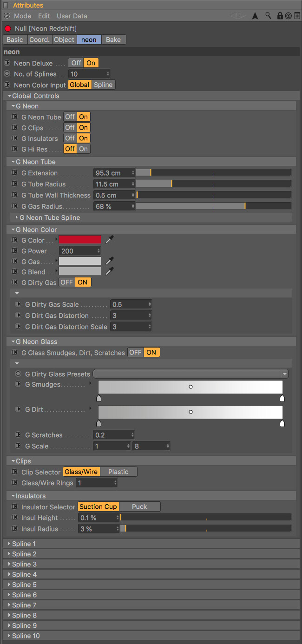This screenshot has height=644, width=302.
Task: Click the Insul Radius slider
Action: 206,528
